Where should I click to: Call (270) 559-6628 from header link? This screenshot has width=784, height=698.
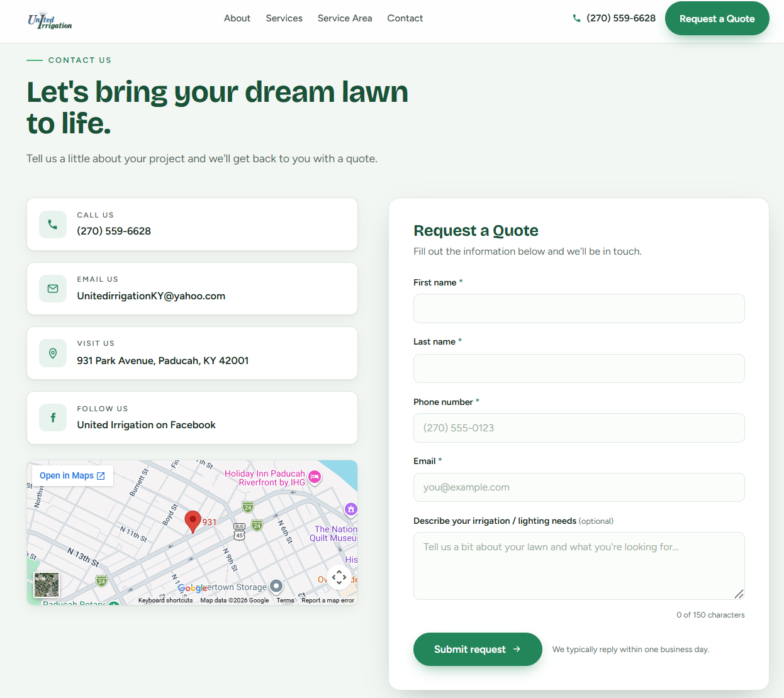pos(621,18)
